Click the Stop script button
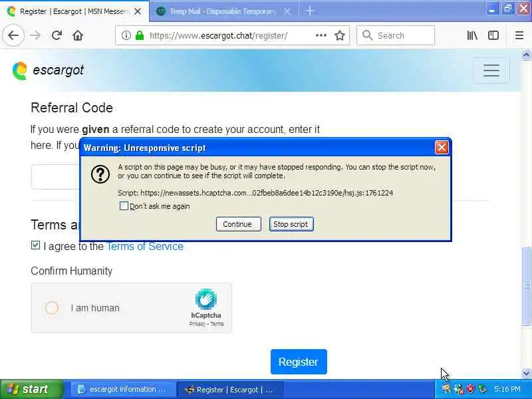532x399 pixels. (x=291, y=224)
